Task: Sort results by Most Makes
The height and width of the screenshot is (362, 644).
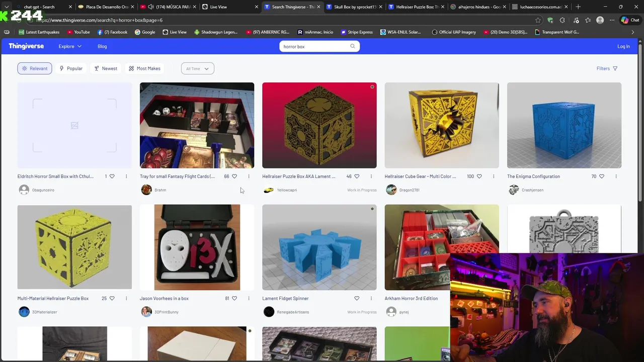Action: pyautogui.click(x=144, y=68)
